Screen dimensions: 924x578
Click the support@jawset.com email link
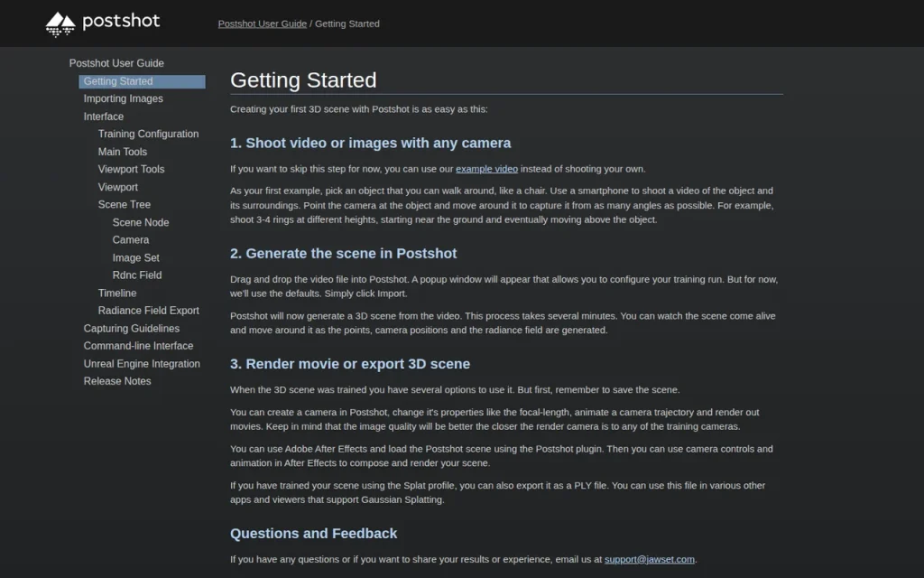point(650,559)
